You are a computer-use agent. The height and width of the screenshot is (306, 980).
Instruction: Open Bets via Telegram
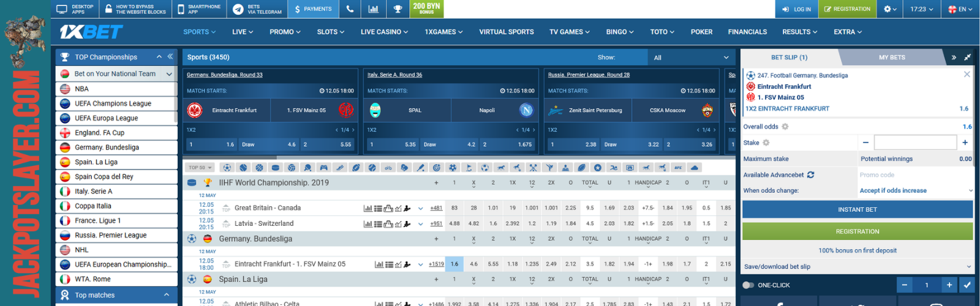pyautogui.click(x=258, y=9)
